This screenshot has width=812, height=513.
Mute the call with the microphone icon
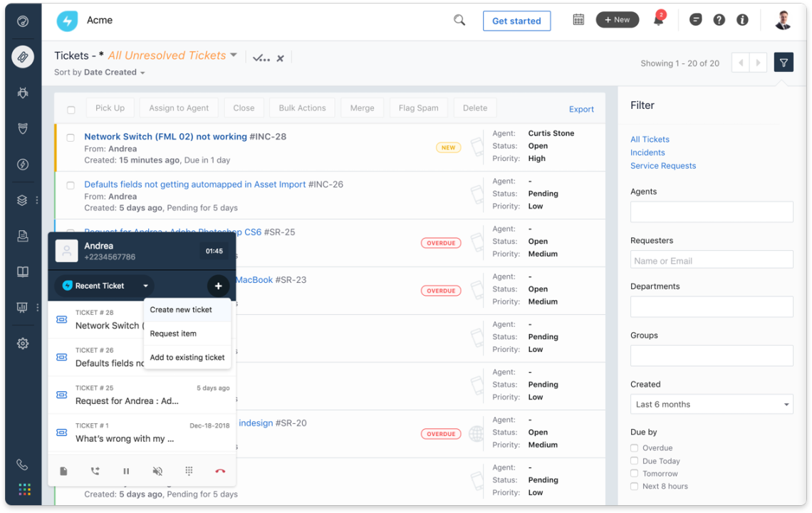(x=157, y=471)
